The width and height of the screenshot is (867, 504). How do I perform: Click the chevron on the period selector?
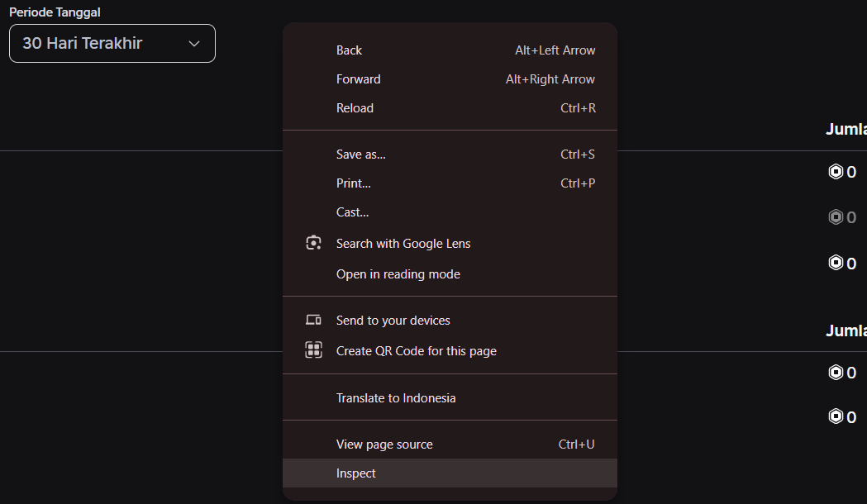coord(195,43)
